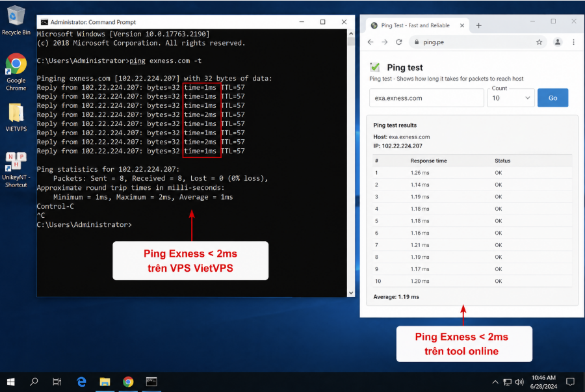Open File Explorer from the taskbar
Screen dimensions: 585x392
pyautogui.click(x=105, y=382)
